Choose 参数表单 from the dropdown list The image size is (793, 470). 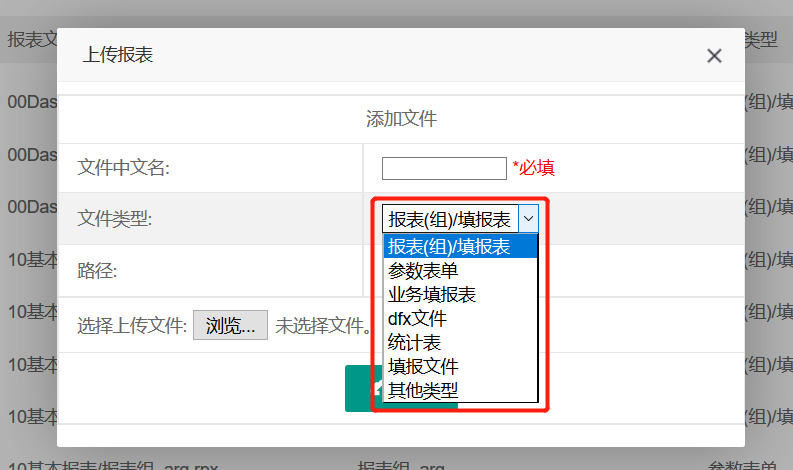460,271
